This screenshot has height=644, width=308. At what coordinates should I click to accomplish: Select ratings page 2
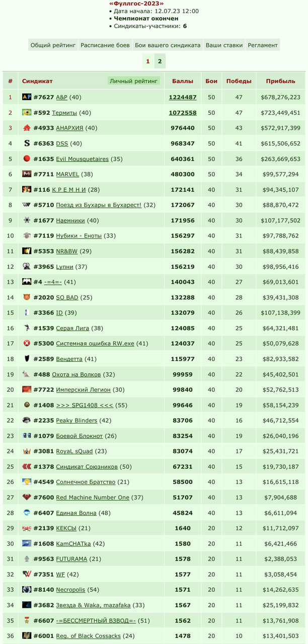tap(160, 61)
